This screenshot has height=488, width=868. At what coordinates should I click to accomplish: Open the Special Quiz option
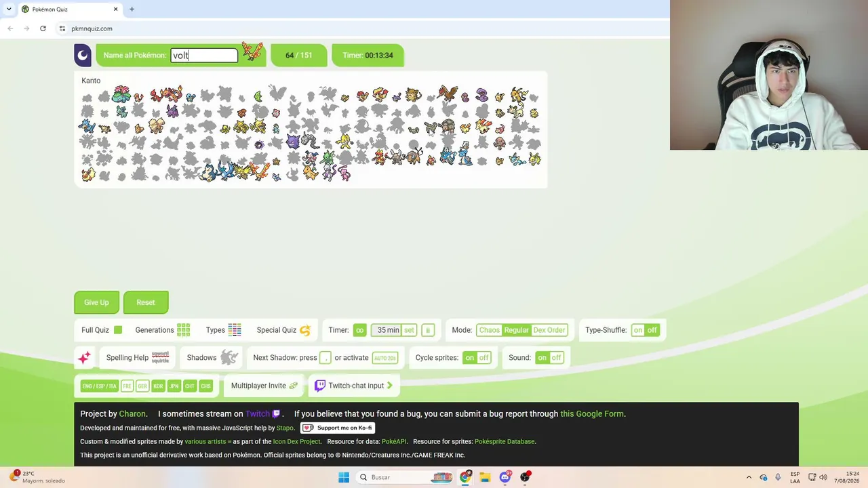(x=283, y=330)
